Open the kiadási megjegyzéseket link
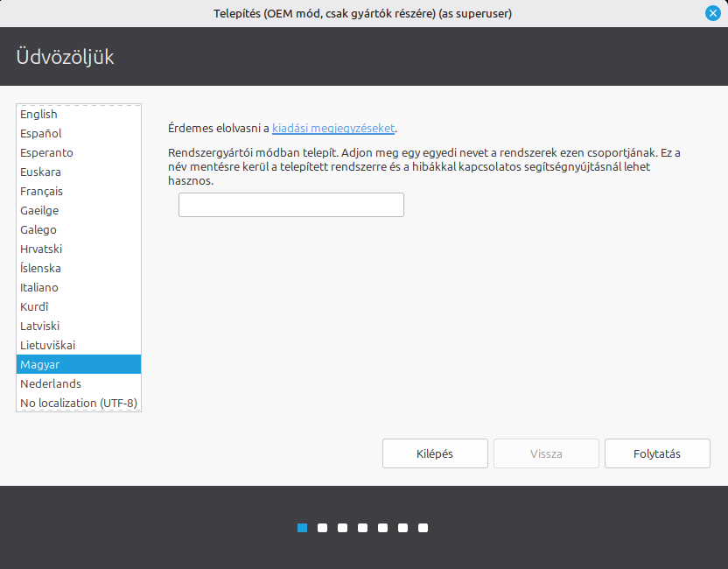 coord(333,128)
